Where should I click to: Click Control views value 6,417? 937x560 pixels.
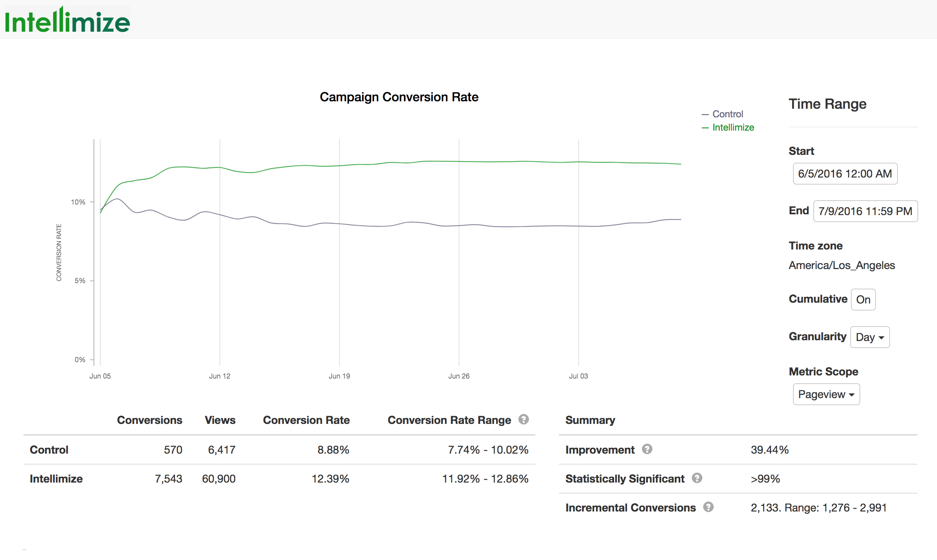222,450
